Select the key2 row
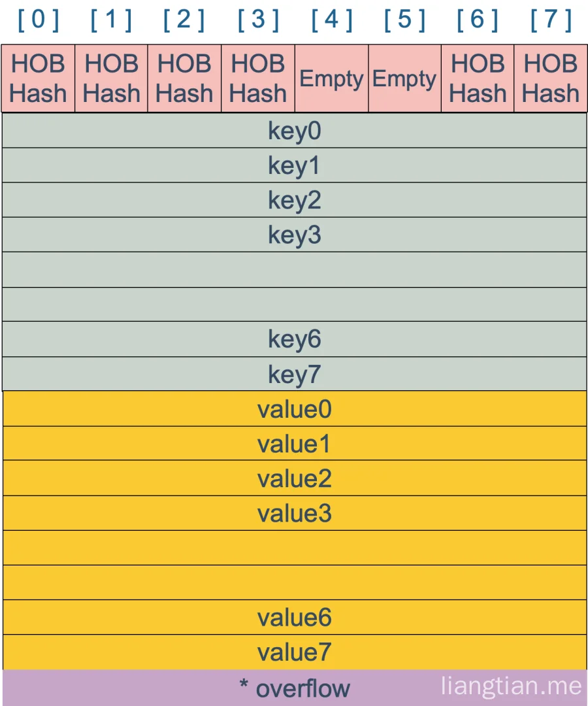Viewport: 588px width, 706px height. pyautogui.click(x=295, y=200)
